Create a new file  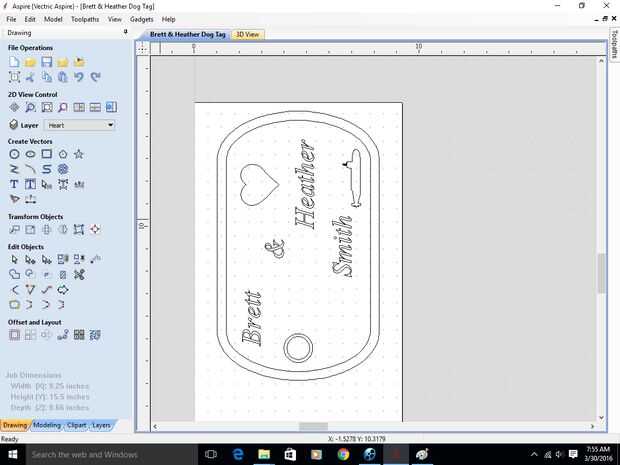[14, 62]
